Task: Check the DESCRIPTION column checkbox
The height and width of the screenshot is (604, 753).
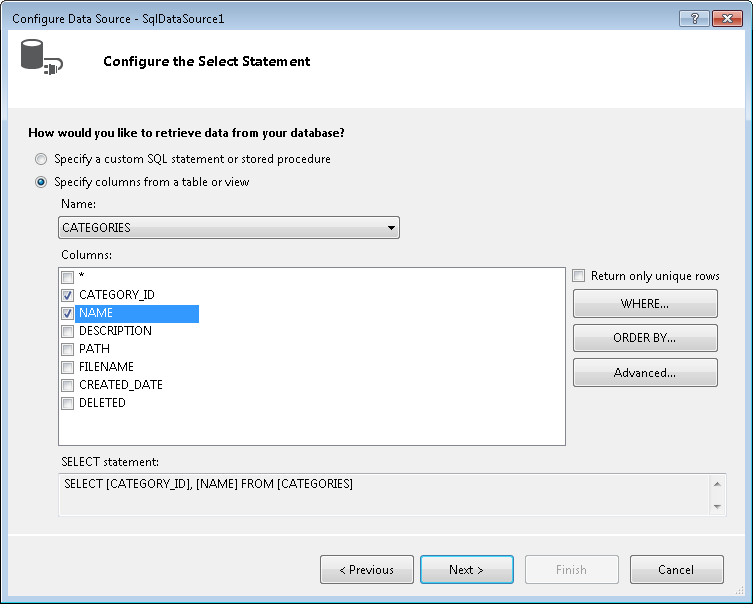Action: pos(67,331)
